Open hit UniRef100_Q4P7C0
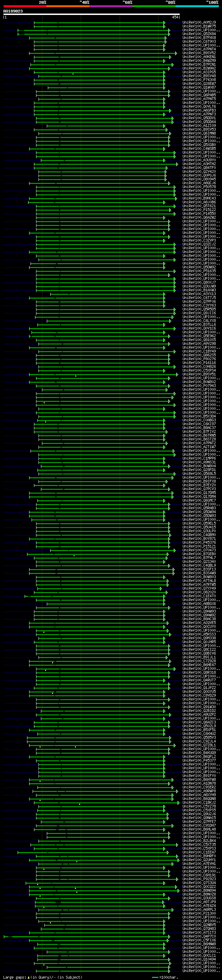The height and width of the screenshot is (980, 222). click(199, 936)
